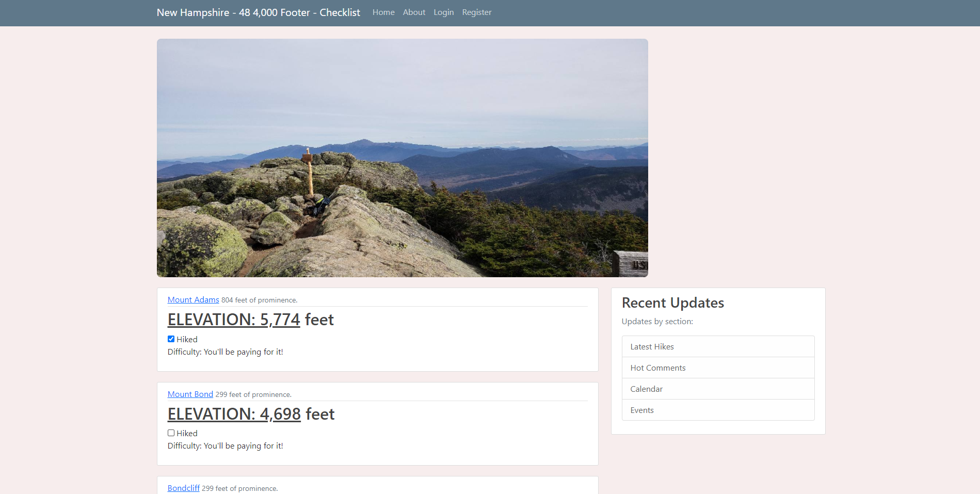Click the summit banner photograph
This screenshot has width=980, height=494.
click(402, 157)
